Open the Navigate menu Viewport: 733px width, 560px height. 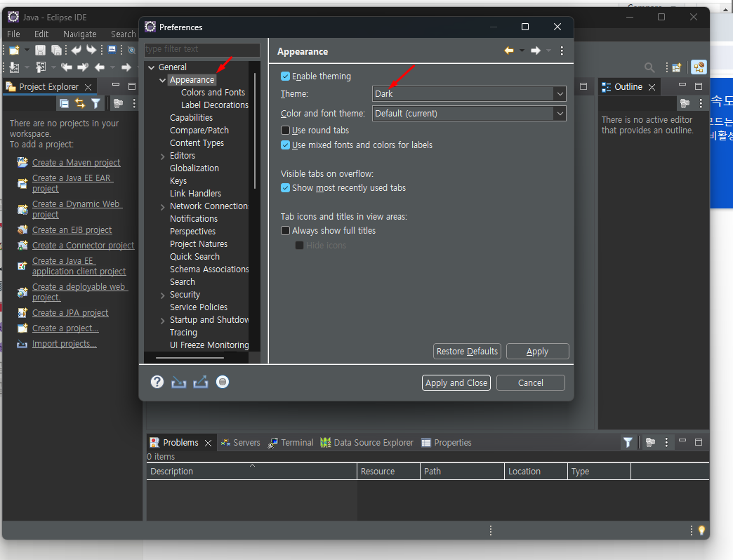(x=80, y=34)
